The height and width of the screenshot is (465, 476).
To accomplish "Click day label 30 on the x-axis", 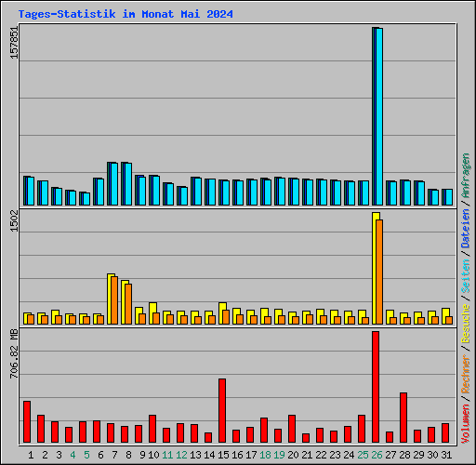I will tap(432, 455).
